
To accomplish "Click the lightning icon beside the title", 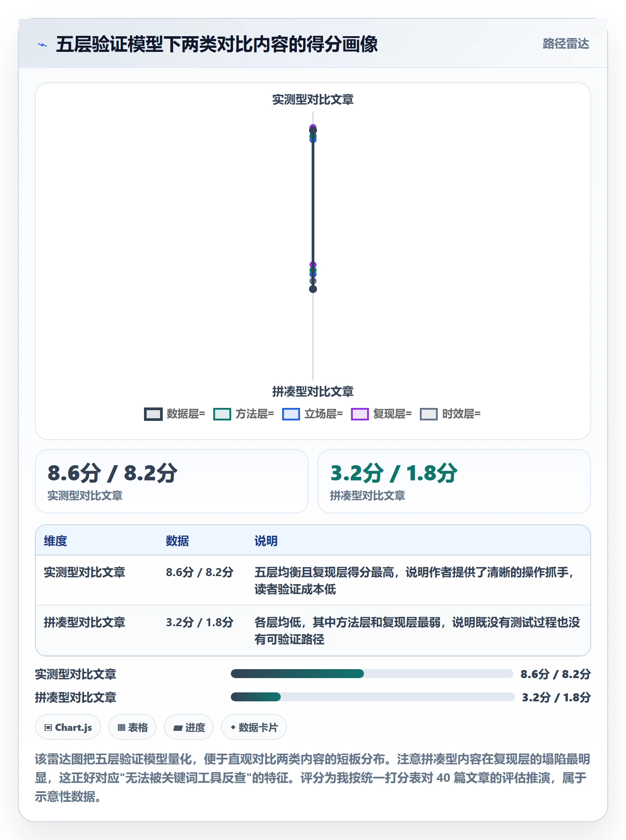I will pos(42,45).
